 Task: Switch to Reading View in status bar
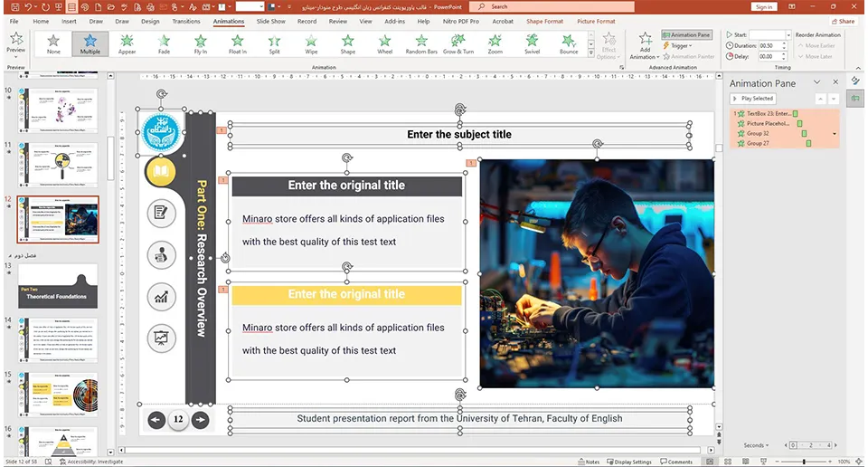(x=745, y=462)
